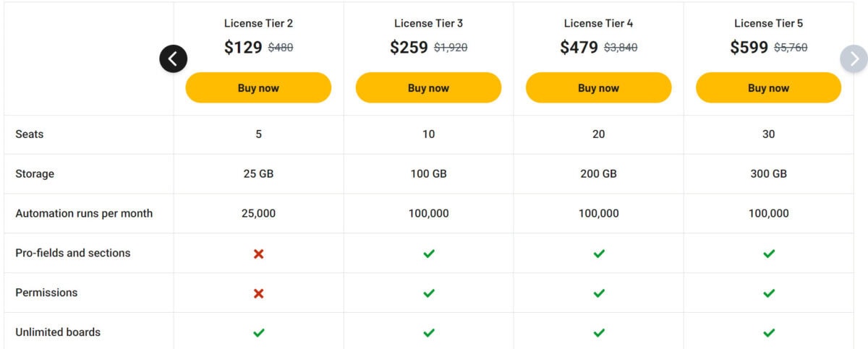Click the previous tier carousel arrow
The image size is (868, 349).
(174, 59)
